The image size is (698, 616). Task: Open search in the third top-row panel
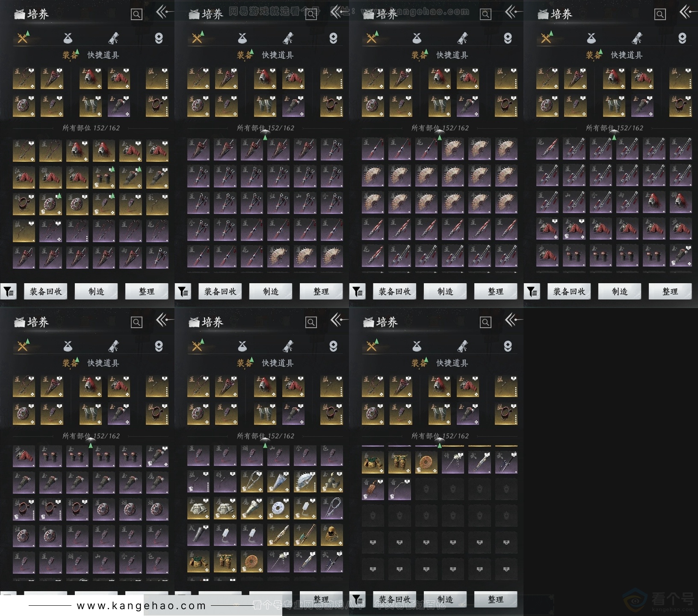click(485, 15)
